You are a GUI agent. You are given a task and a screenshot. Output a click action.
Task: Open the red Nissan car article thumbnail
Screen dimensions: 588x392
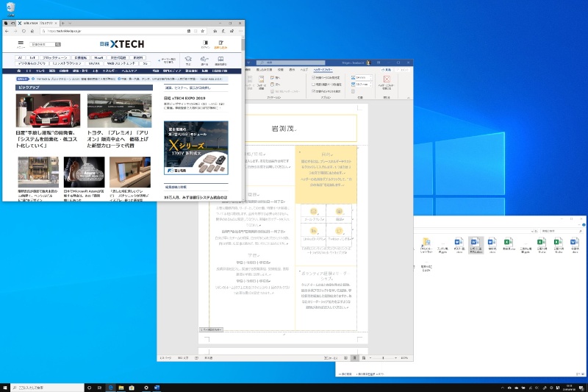tap(48, 110)
